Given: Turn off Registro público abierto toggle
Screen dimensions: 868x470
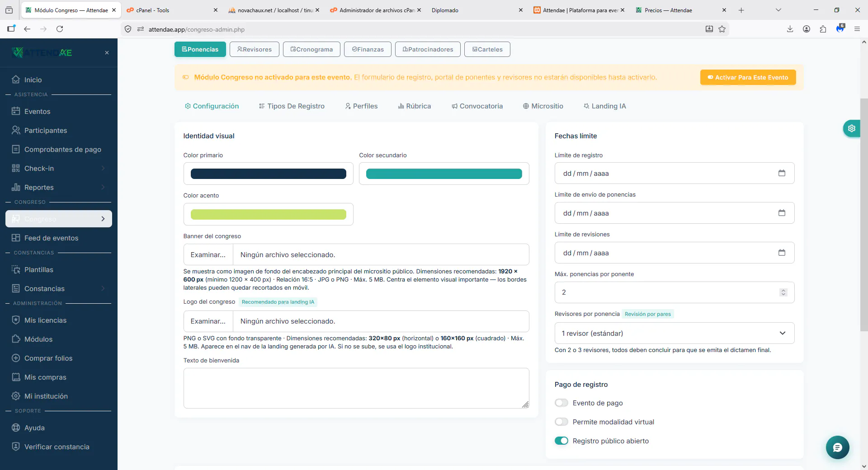Looking at the screenshot, I should pos(561,441).
